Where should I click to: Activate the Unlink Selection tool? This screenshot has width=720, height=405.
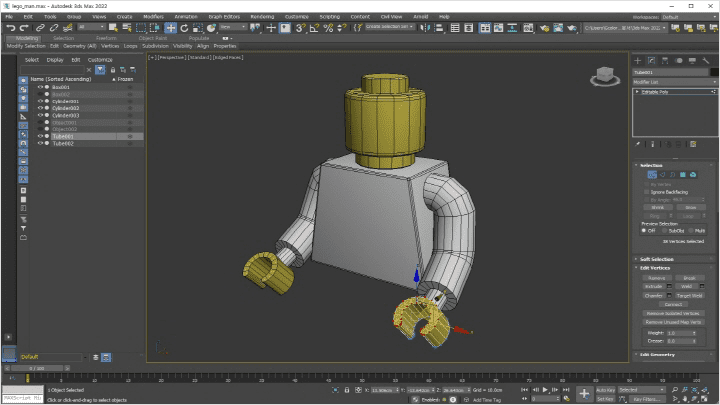click(54, 28)
